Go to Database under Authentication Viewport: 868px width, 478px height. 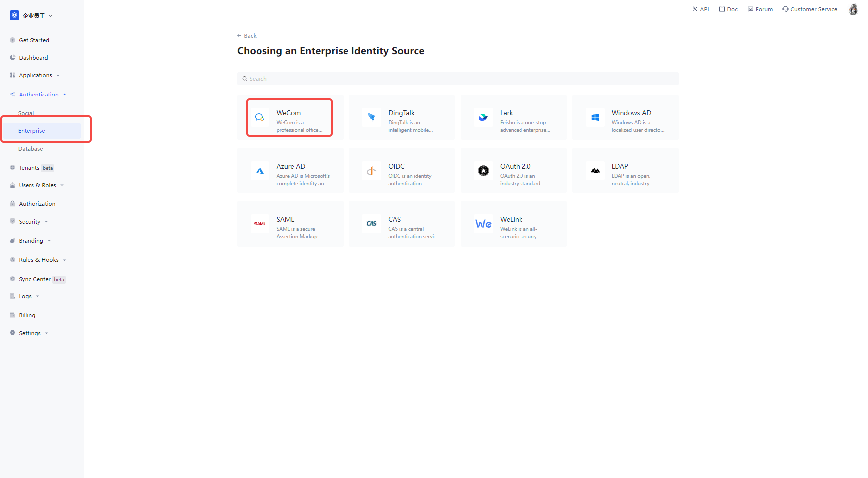(31, 149)
